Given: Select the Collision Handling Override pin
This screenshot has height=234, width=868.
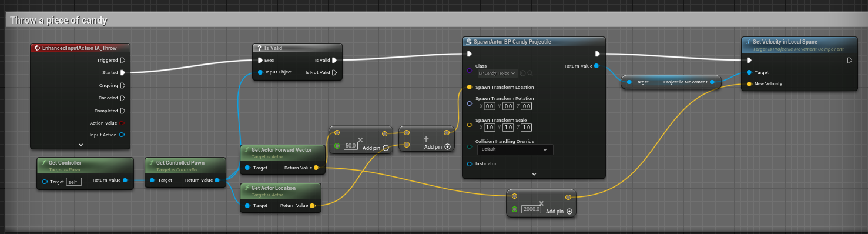Looking at the screenshot, I should point(470,146).
